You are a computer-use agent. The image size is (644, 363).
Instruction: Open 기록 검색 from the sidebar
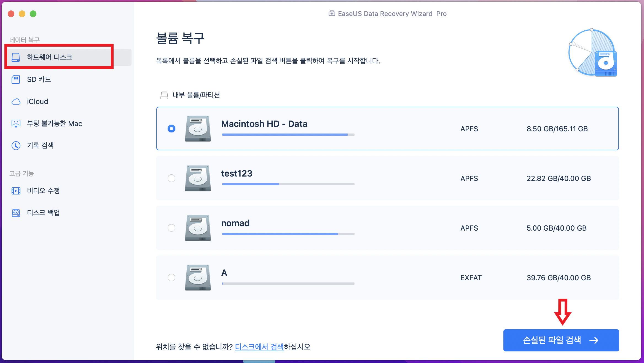point(40,145)
